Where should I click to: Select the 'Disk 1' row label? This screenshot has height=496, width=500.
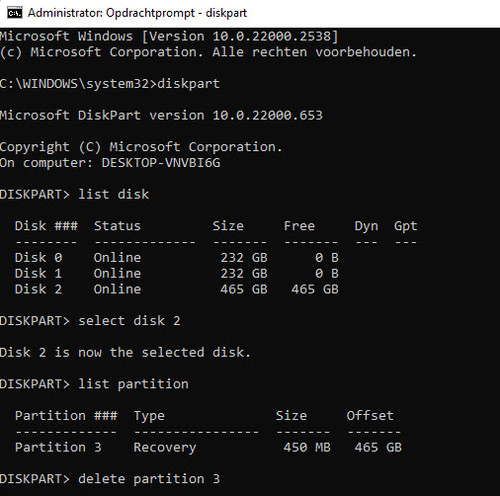tap(38, 273)
